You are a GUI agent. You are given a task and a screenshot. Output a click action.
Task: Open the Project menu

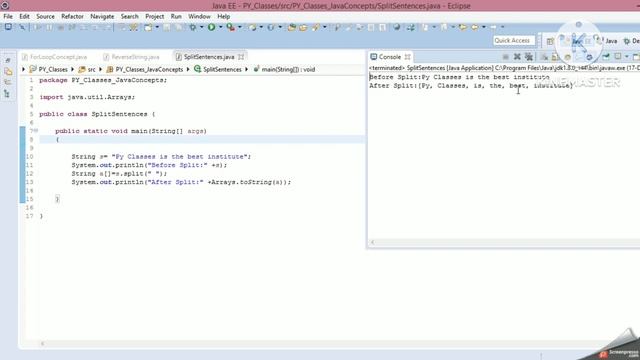pos(155,16)
